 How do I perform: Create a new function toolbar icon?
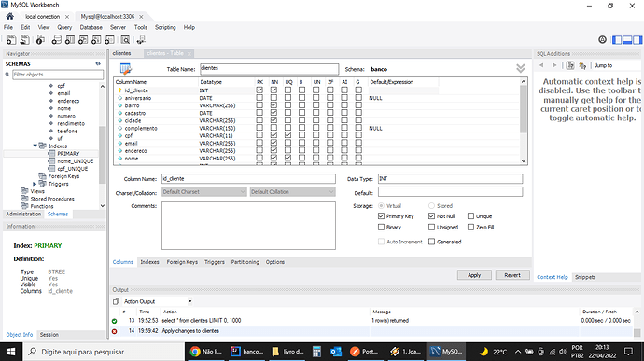coord(109,40)
